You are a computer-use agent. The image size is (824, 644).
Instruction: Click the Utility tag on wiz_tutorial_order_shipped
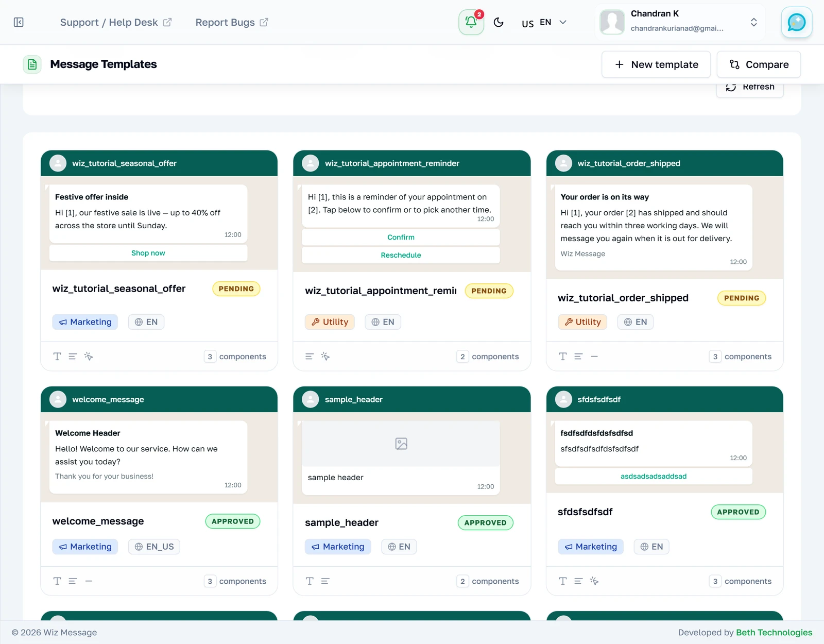[x=582, y=322]
